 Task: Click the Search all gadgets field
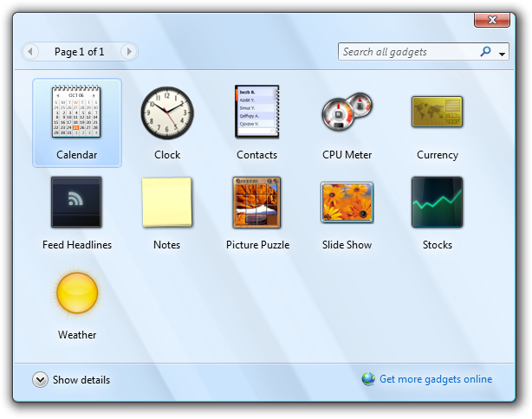click(x=407, y=52)
